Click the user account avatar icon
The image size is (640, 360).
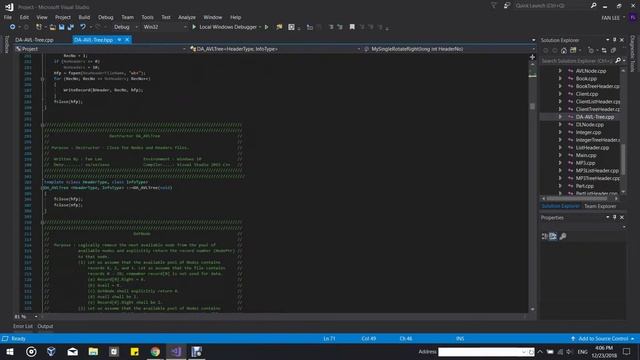(633, 18)
